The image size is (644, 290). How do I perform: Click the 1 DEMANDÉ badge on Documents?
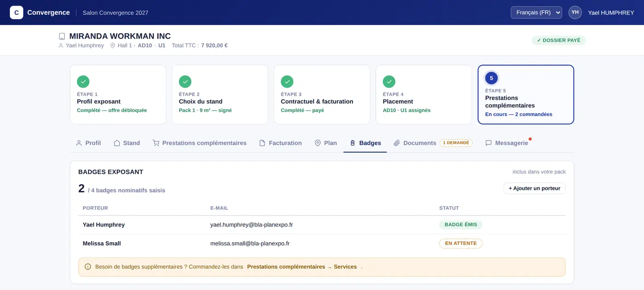click(x=456, y=143)
